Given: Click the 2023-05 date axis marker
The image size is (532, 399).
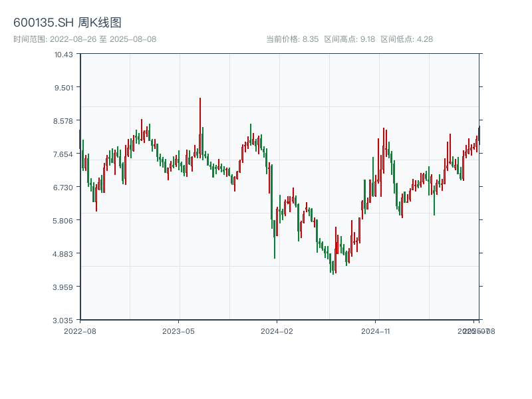Looking at the screenshot, I should tap(178, 331).
